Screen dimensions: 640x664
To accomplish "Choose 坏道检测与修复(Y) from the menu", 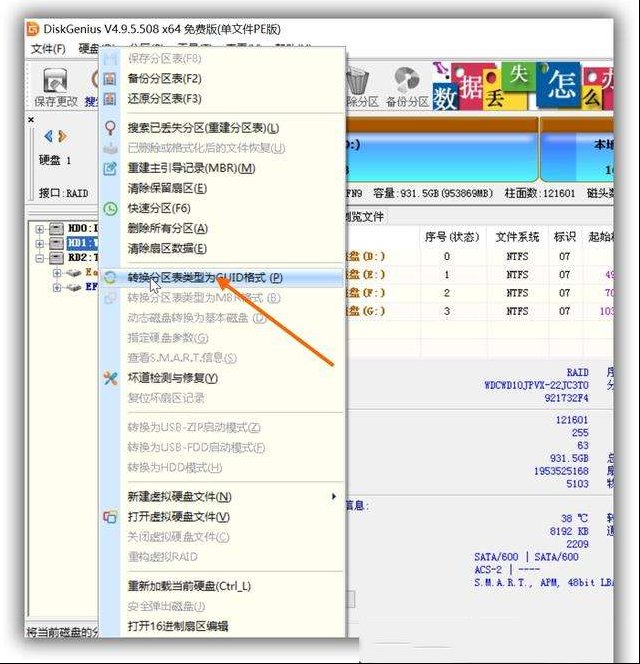I will point(222,378).
